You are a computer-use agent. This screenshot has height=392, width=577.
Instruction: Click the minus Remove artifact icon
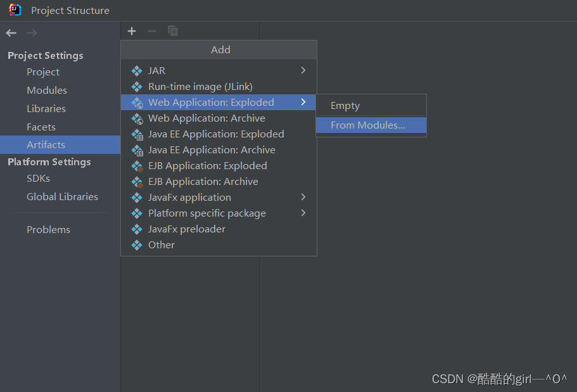click(152, 31)
